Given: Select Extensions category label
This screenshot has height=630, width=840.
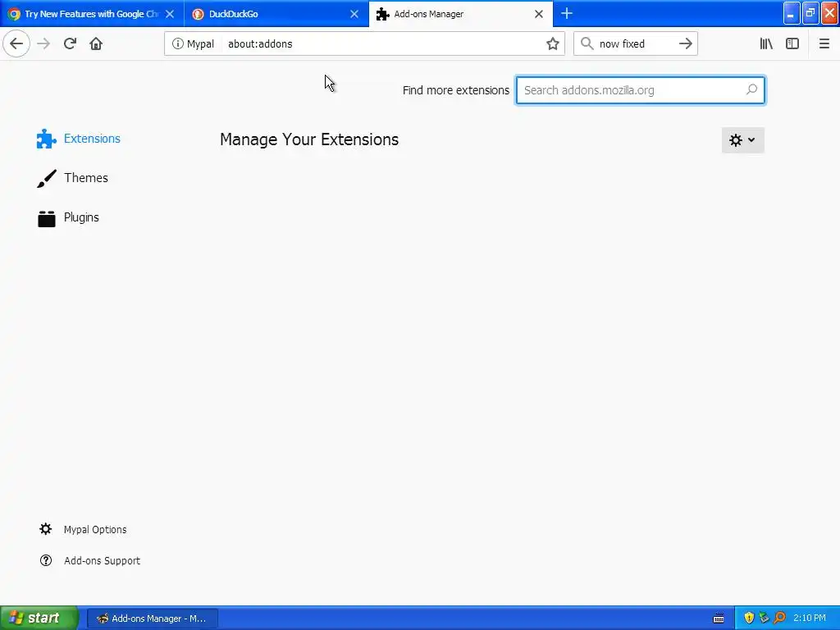Looking at the screenshot, I should (x=92, y=138).
